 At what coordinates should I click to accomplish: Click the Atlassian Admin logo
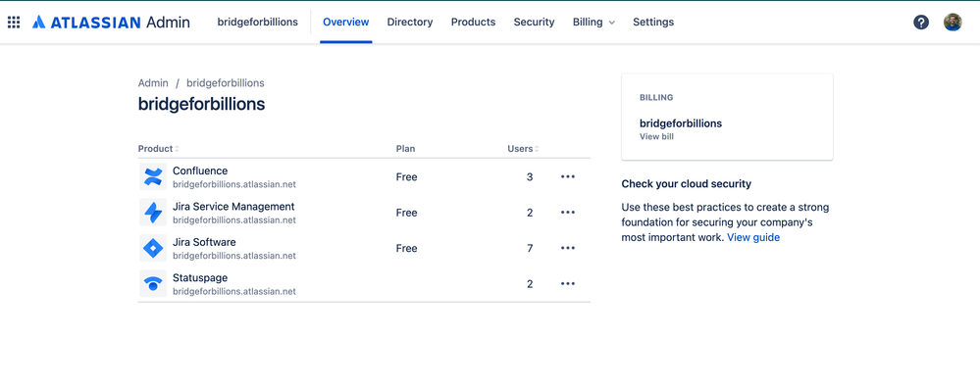(111, 23)
